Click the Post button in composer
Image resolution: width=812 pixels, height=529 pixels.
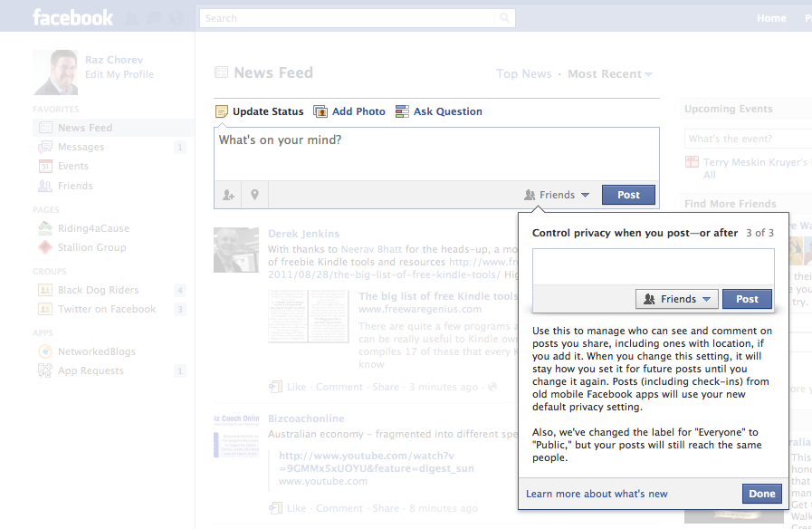click(x=628, y=195)
